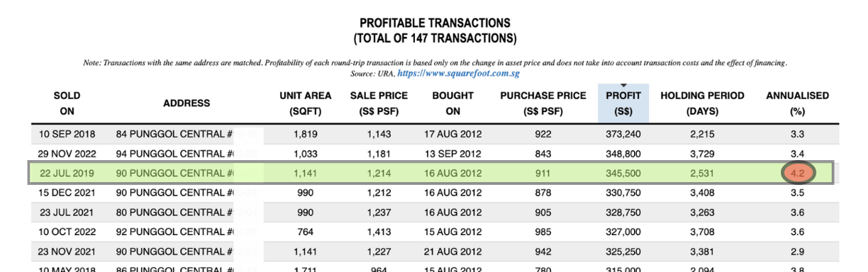
Task: Select the 10 SEP 2018 transaction row
Action: tap(434, 134)
